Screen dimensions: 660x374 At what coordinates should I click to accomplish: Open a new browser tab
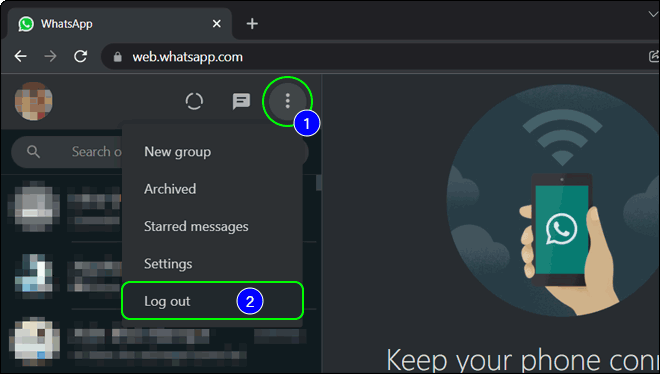(252, 24)
